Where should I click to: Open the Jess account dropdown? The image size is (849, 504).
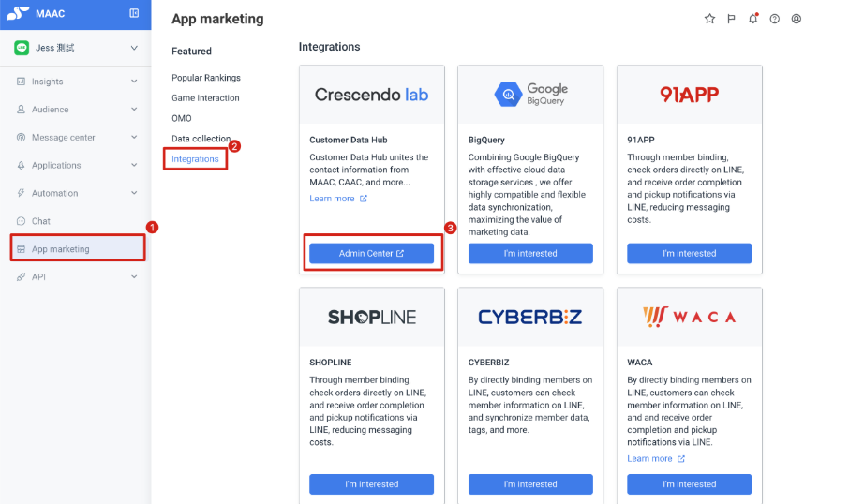coord(76,48)
